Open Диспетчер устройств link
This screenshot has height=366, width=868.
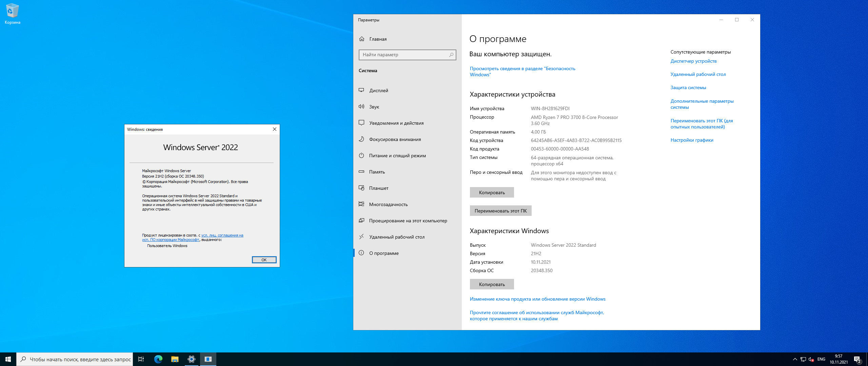pyautogui.click(x=693, y=61)
